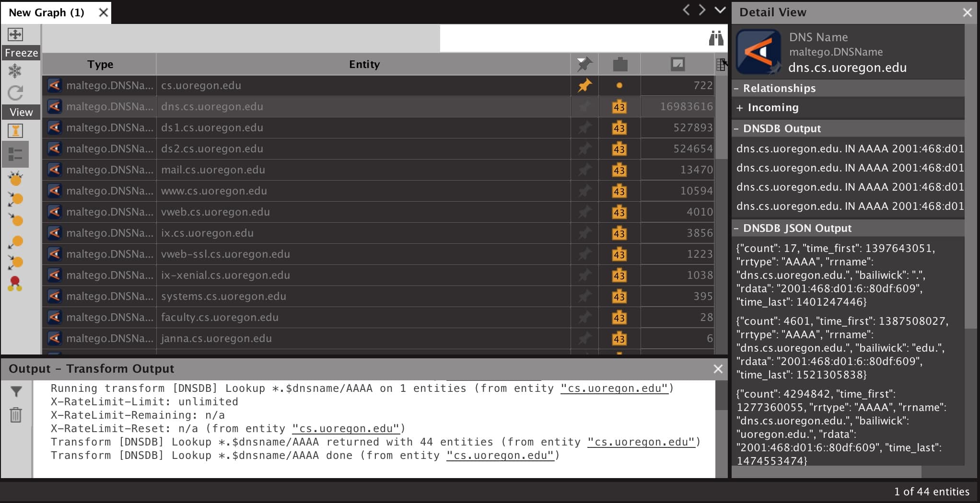This screenshot has height=503, width=980.
Task: Open the cs.uoregon.edu link on X-RateLimit-Reset line
Action: click(346, 429)
